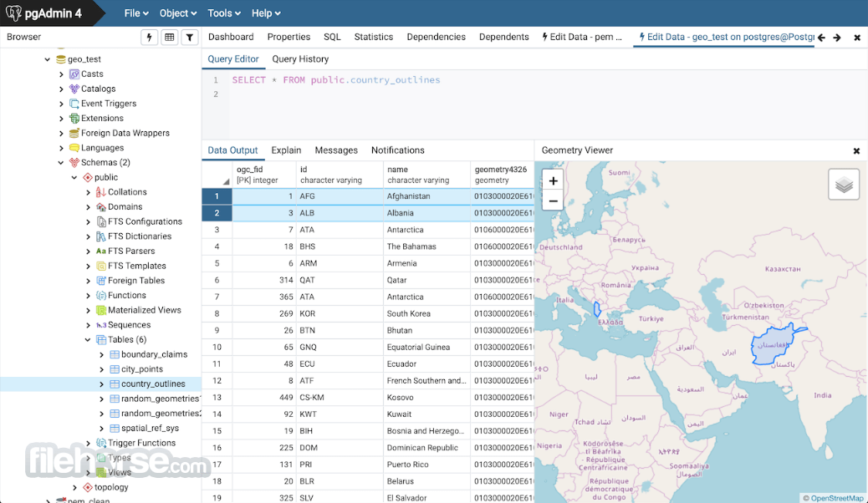This screenshot has height=503, width=868.
Task: Click the Casts node icon
Action: [74, 74]
